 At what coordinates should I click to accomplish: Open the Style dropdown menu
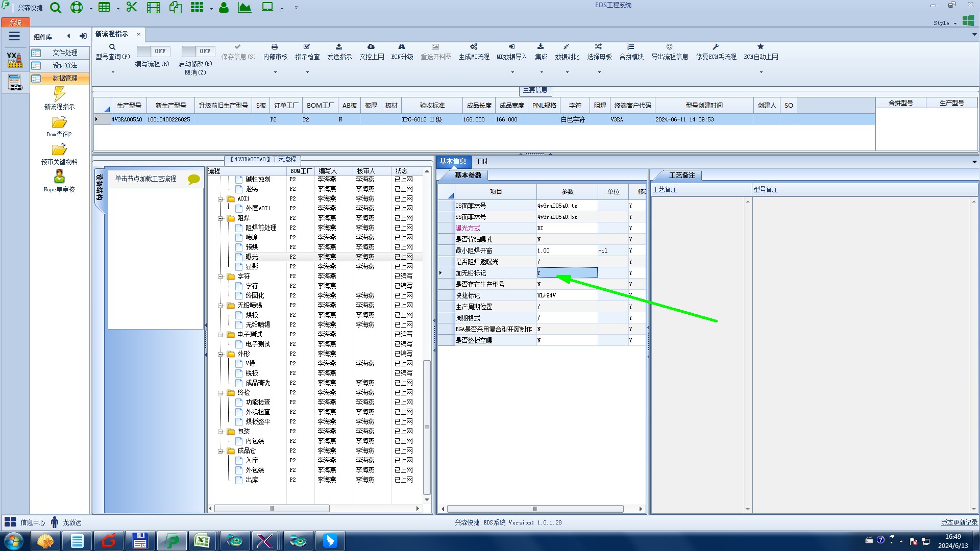pyautogui.click(x=945, y=23)
